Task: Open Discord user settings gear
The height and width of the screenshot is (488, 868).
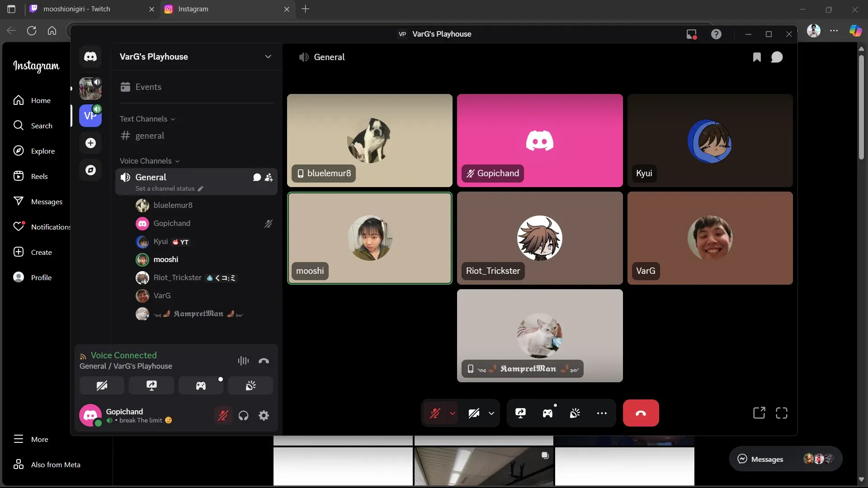Action: (x=264, y=416)
